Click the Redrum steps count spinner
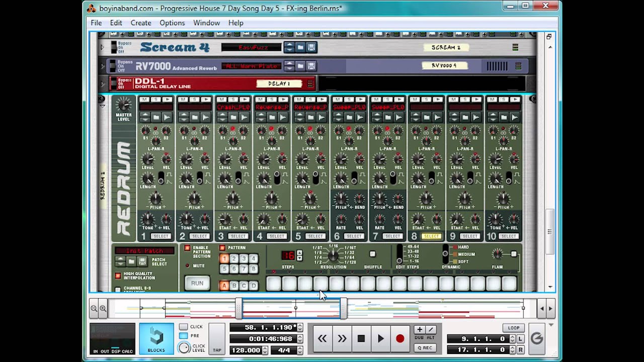Viewport: 644px width, 362px height. point(299,255)
